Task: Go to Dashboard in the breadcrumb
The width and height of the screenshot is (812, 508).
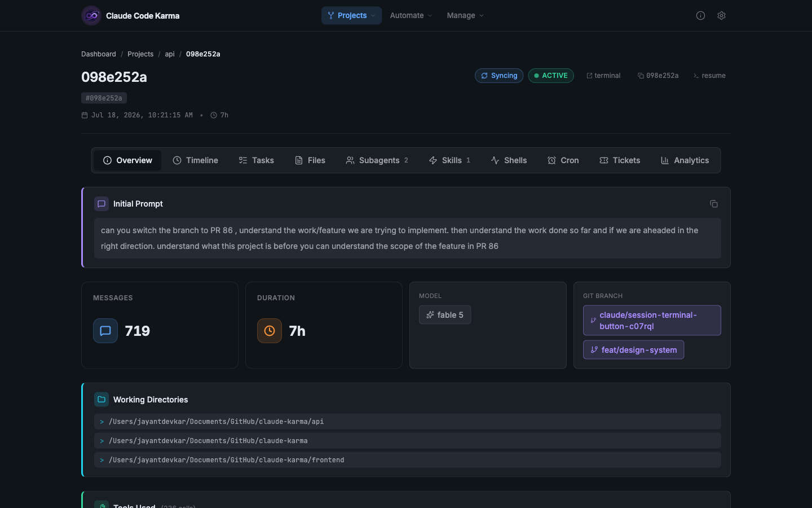Action: 99,54
